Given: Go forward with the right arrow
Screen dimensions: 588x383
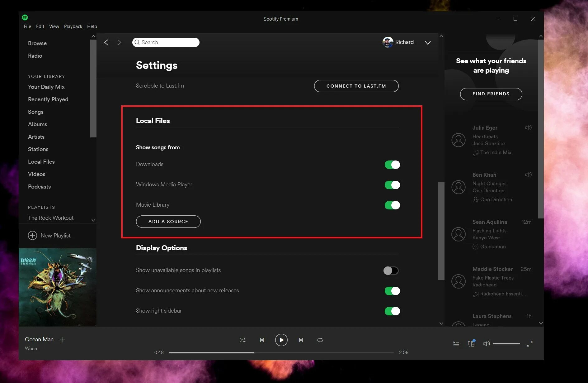Looking at the screenshot, I should click(119, 42).
